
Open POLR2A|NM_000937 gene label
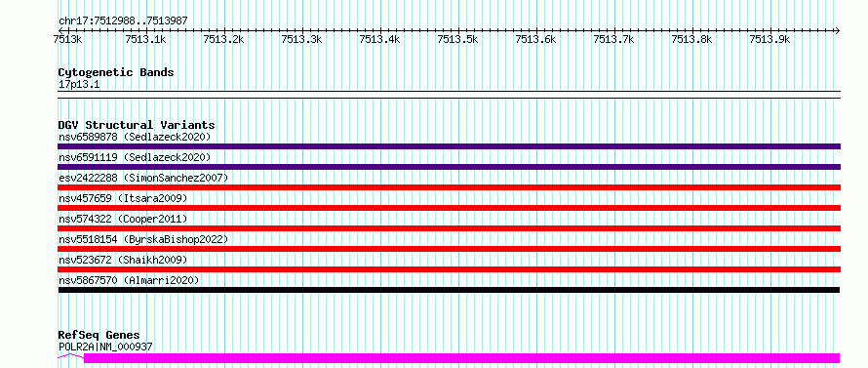(x=105, y=347)
